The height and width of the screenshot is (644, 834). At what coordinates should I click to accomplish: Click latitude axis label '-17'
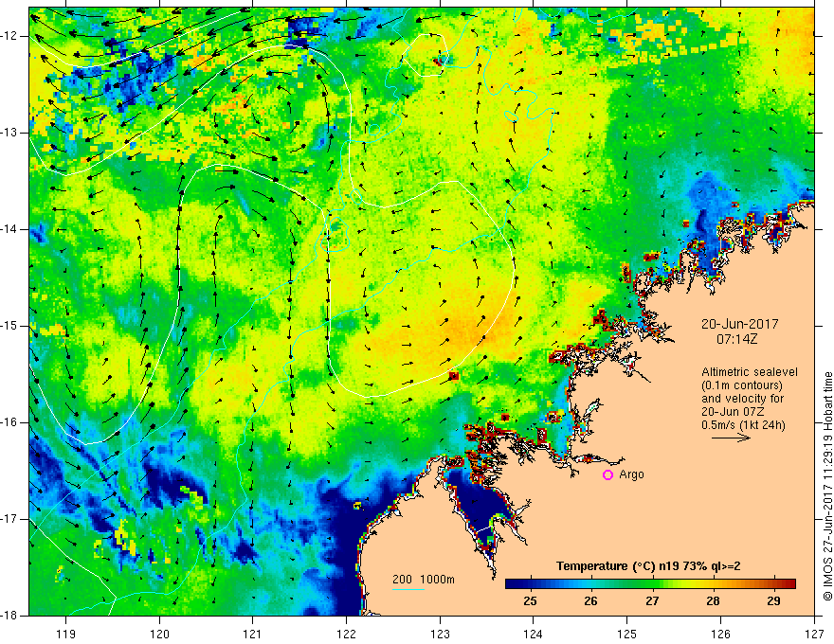[x=10, y=519]
